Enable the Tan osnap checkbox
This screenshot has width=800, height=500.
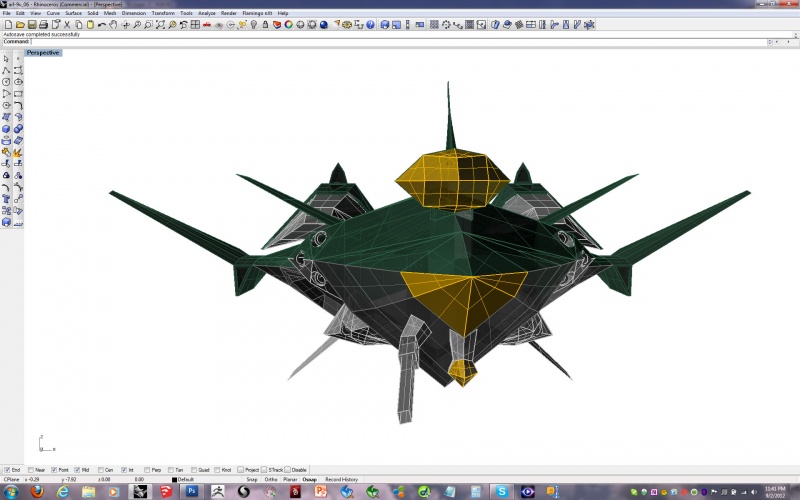(171, 470)
